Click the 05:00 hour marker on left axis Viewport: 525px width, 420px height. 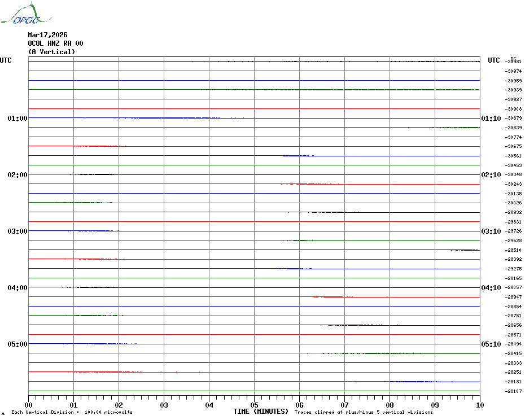pos(17,344)
